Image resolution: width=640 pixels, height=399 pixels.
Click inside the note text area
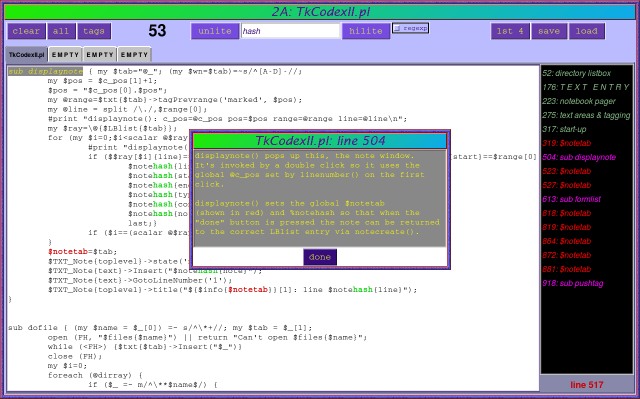(320, 198)
